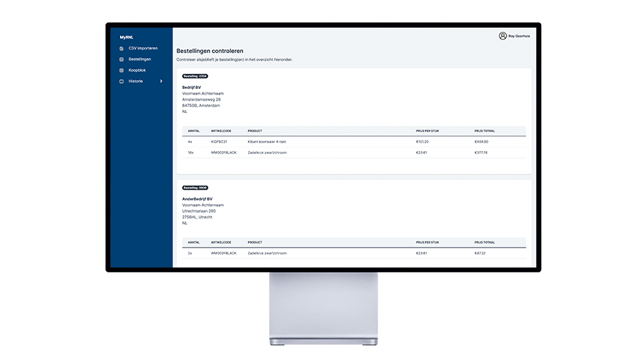Screen dimensions: 644x362
Task: Select the Historie menu label
Action: [136, 81]
